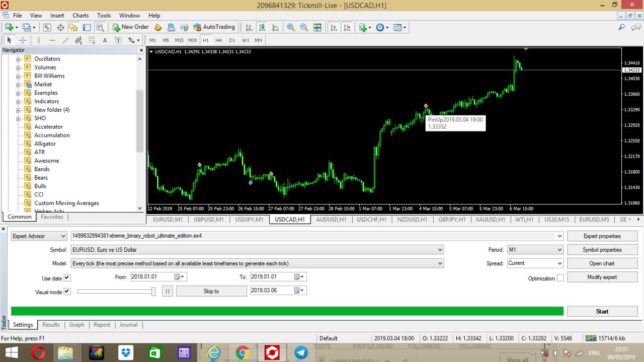Zoom in the chart with magnifier plus

pyautogui.click(x=291, y=27)
